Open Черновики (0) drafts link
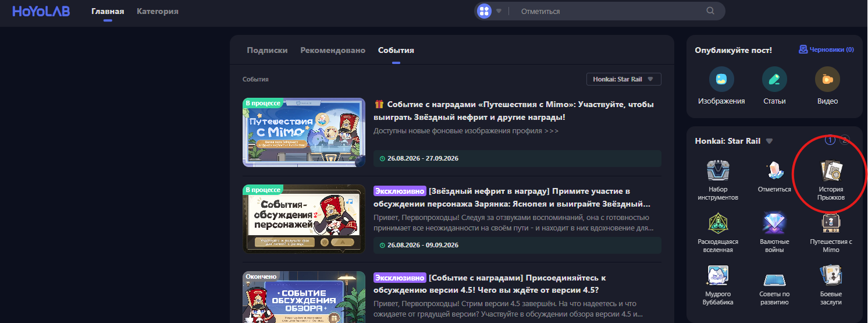Image resolution: width=868 pixels, height=323 pixels. 827,50
